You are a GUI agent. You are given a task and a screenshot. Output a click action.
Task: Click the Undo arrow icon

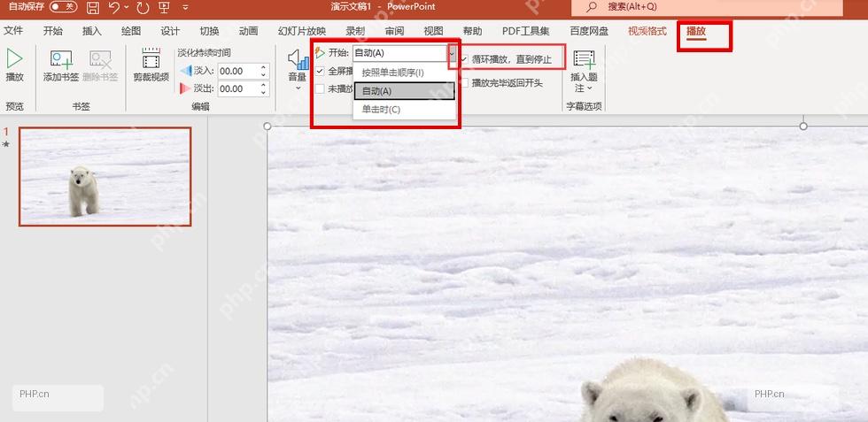point(113,7)
